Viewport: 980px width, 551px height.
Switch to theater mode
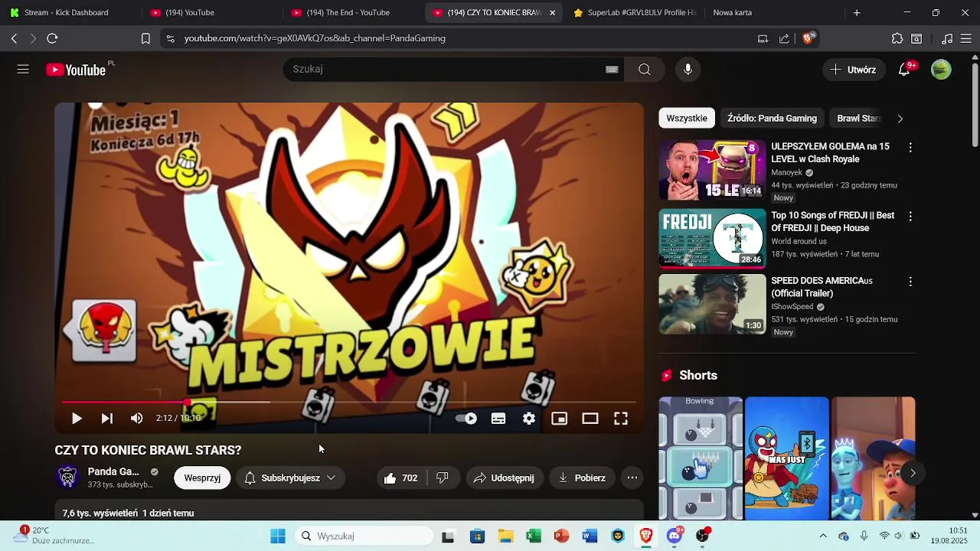(590, 419)
